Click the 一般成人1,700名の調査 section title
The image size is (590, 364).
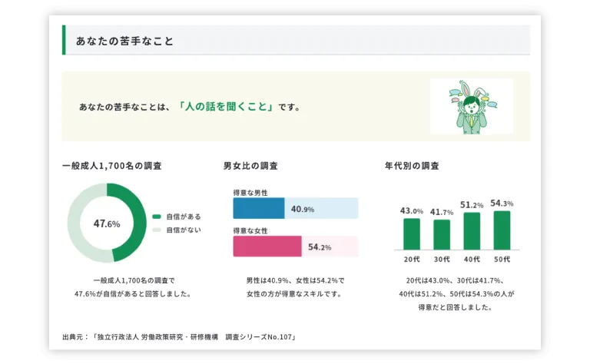coord(111,166)
